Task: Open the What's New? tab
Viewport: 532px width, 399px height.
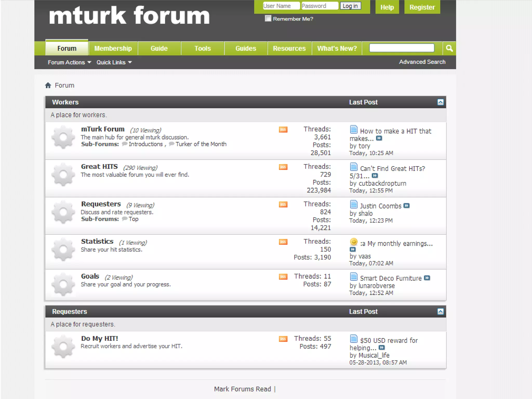Action: click(337, 49)
